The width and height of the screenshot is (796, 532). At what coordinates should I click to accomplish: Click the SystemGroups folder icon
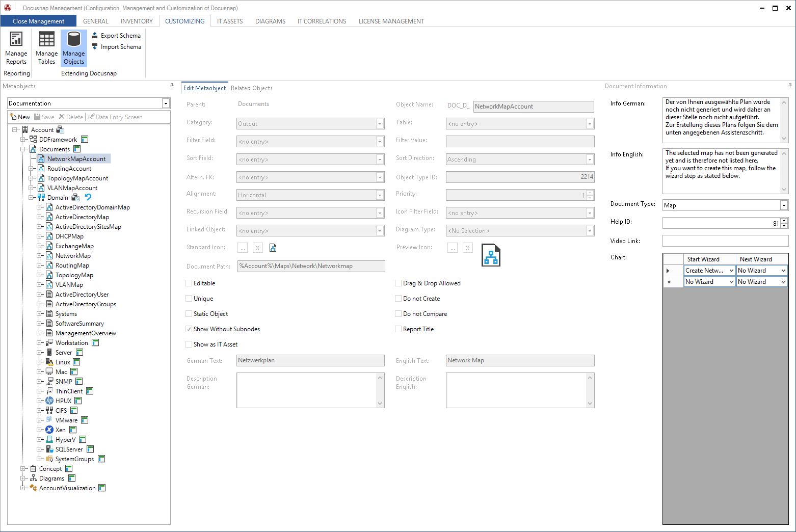[x=49, y=459]
